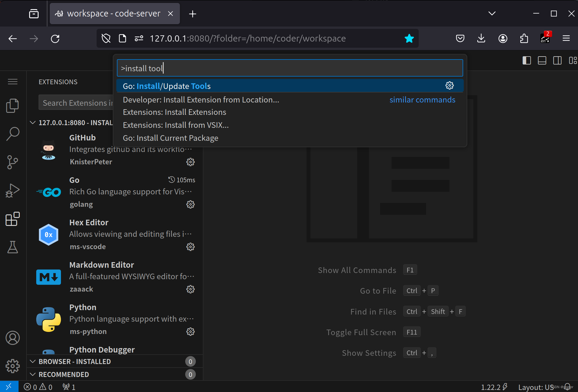Click the gear for Markdown Editor extension
This screenshot has height=392, width=578.
tap(191, 289)
